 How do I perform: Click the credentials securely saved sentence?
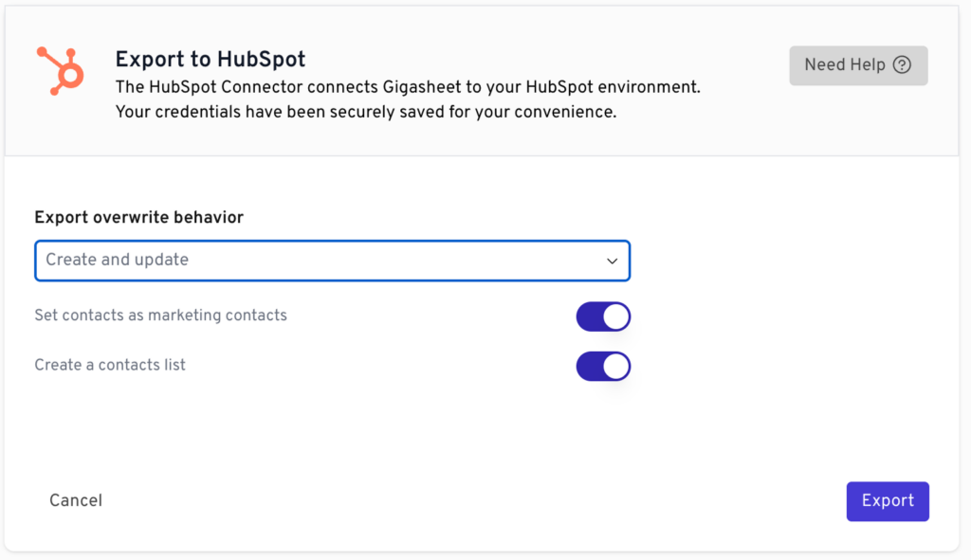366,112
